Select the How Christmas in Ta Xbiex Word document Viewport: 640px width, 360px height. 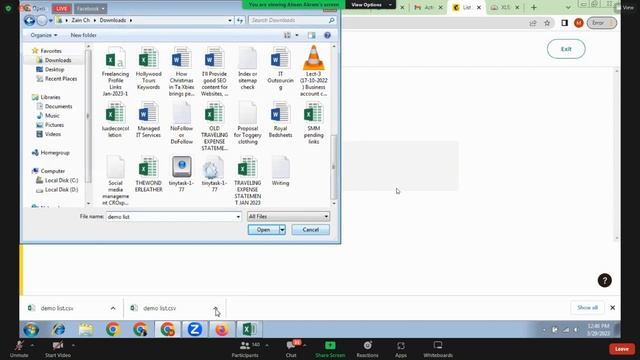(x=181, y=72)
